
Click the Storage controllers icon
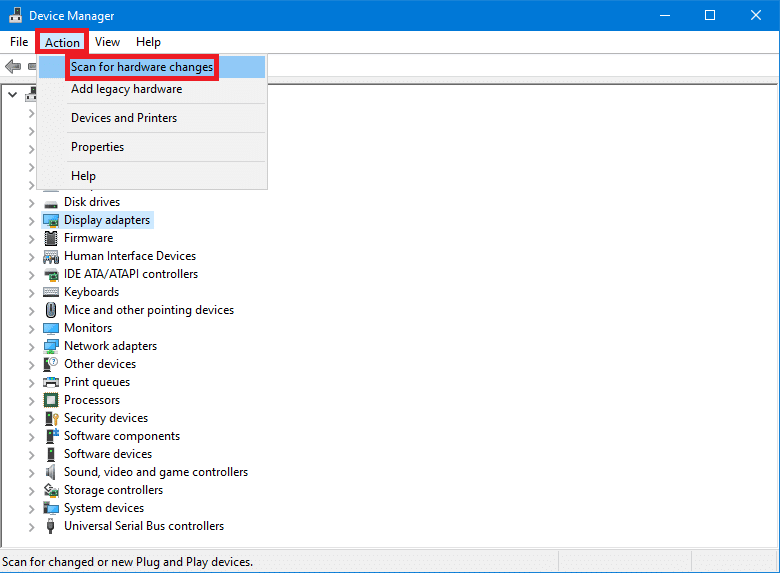tap(51, 490)
